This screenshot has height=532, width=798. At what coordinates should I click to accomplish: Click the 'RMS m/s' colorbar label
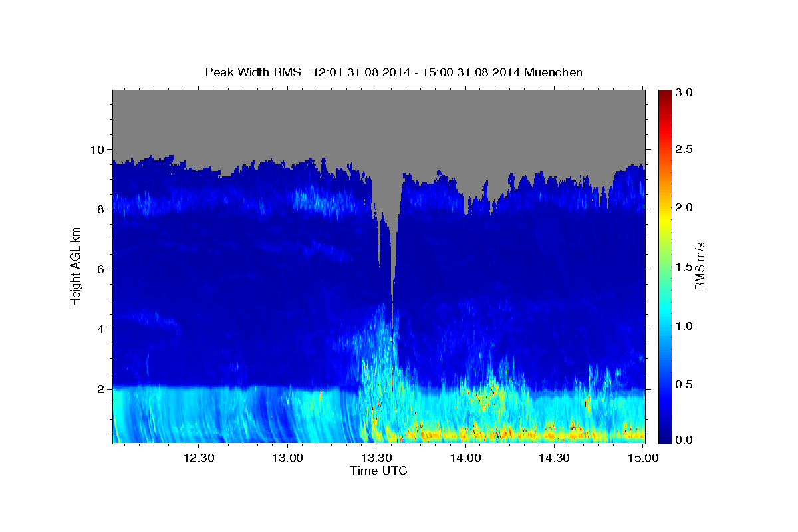click(x=699, y=267)
